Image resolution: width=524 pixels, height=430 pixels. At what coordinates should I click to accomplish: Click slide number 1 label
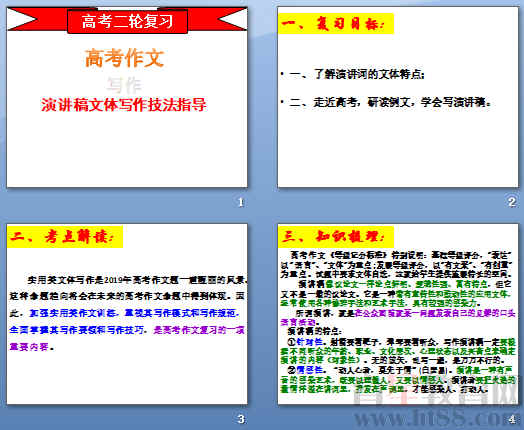241,202
